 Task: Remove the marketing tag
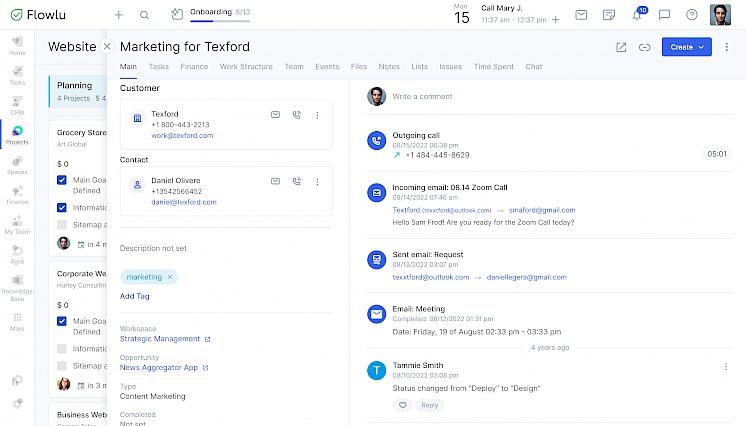tap(170, 277)
